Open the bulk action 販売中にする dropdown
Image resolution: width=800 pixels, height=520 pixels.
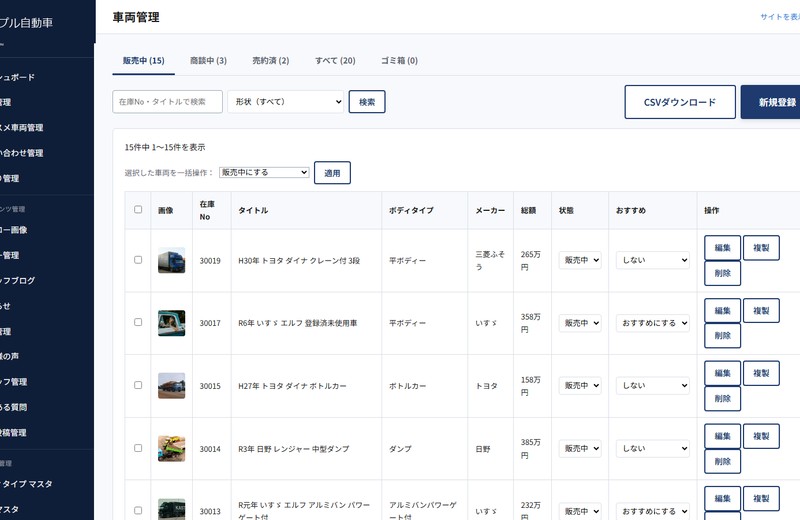point(264,172)
